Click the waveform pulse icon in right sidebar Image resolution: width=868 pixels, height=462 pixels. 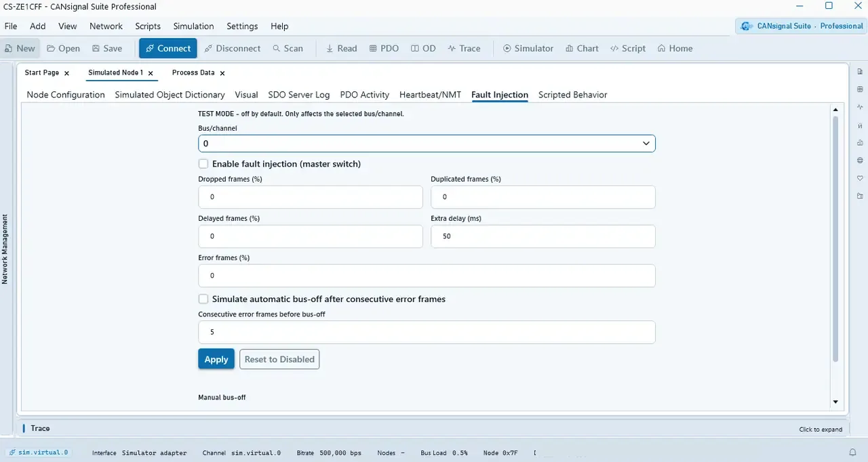860,107
